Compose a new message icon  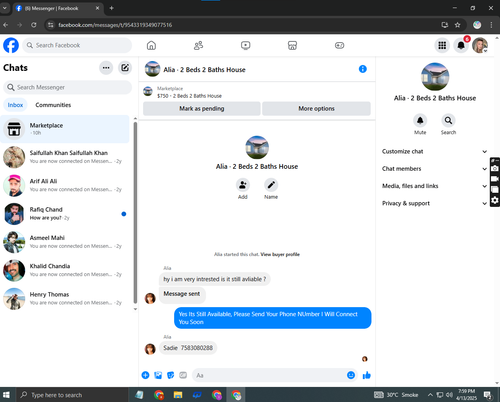(125, 68)
